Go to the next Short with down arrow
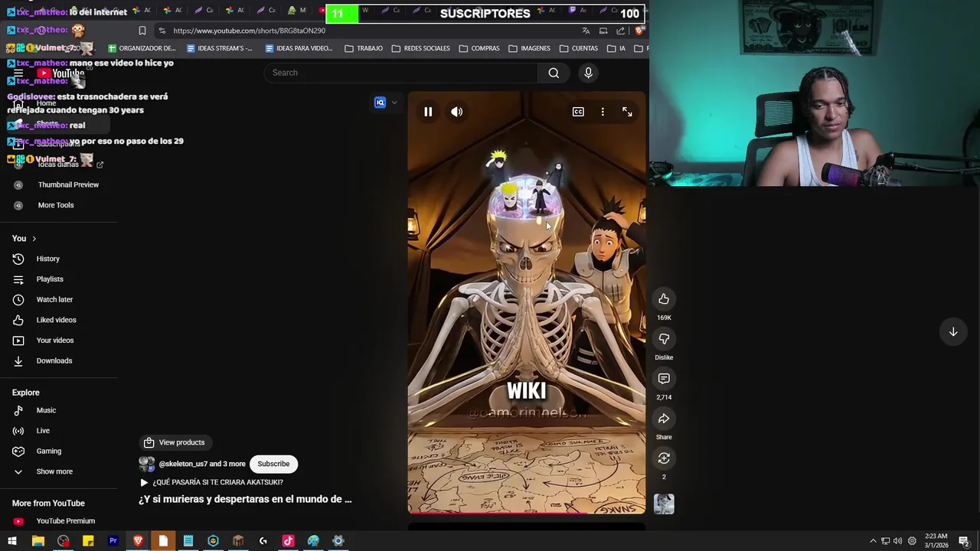Image resolution: width=980 pixels, height=551 pixels. (953, 332)
